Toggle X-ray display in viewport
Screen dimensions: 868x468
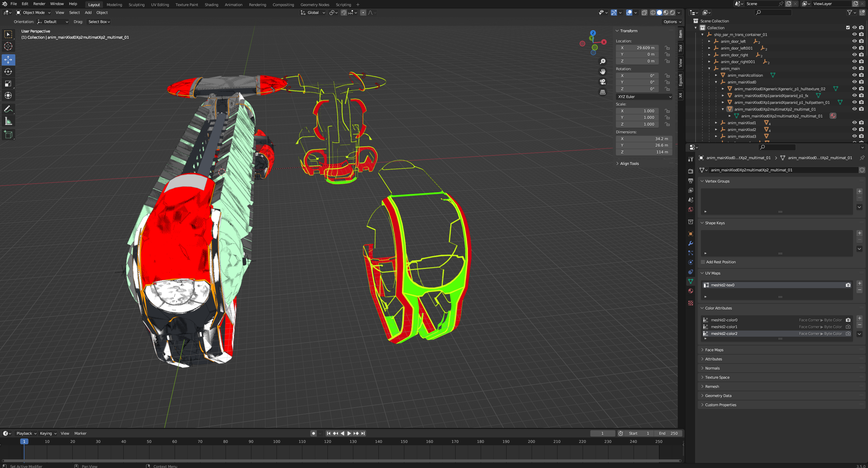click(644, 13)
